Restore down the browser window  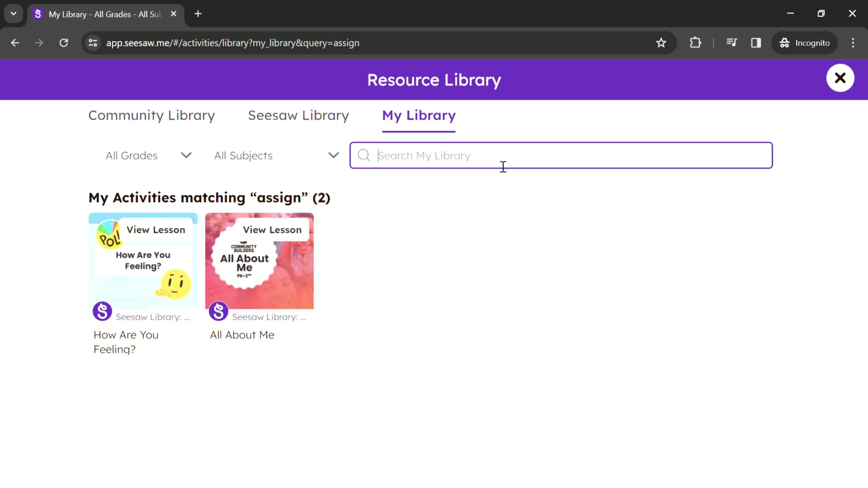coord(821,14)
